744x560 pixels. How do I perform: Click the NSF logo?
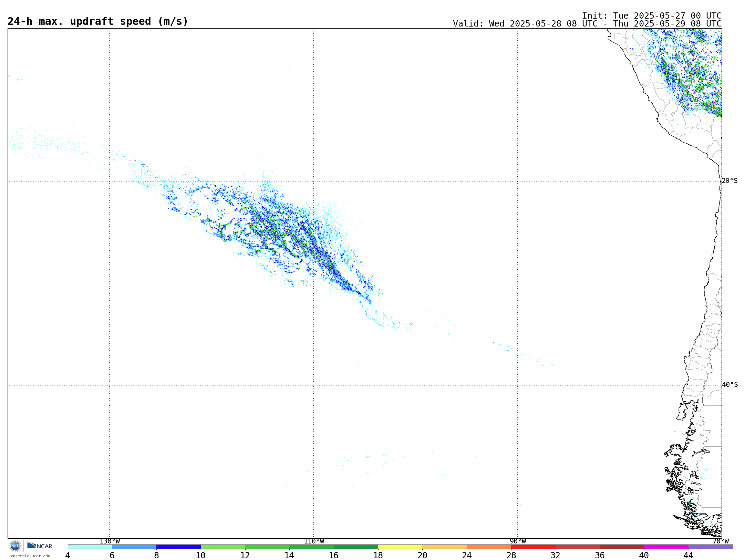15,546
